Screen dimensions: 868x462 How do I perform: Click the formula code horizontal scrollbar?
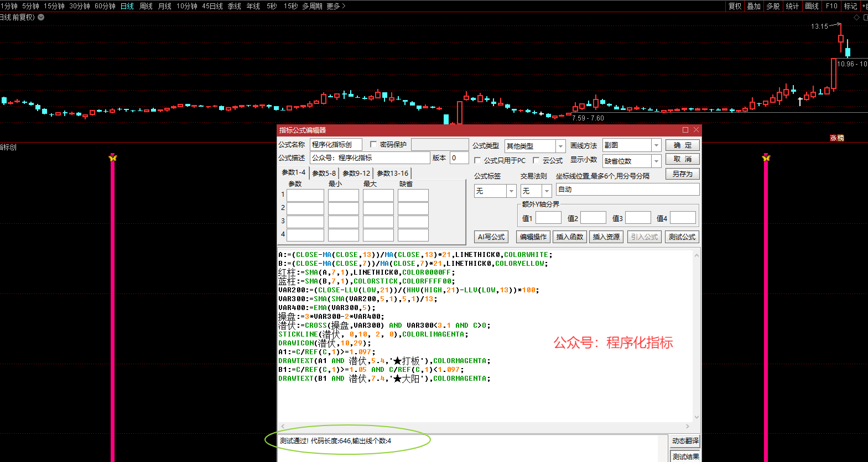coord(485,427)
